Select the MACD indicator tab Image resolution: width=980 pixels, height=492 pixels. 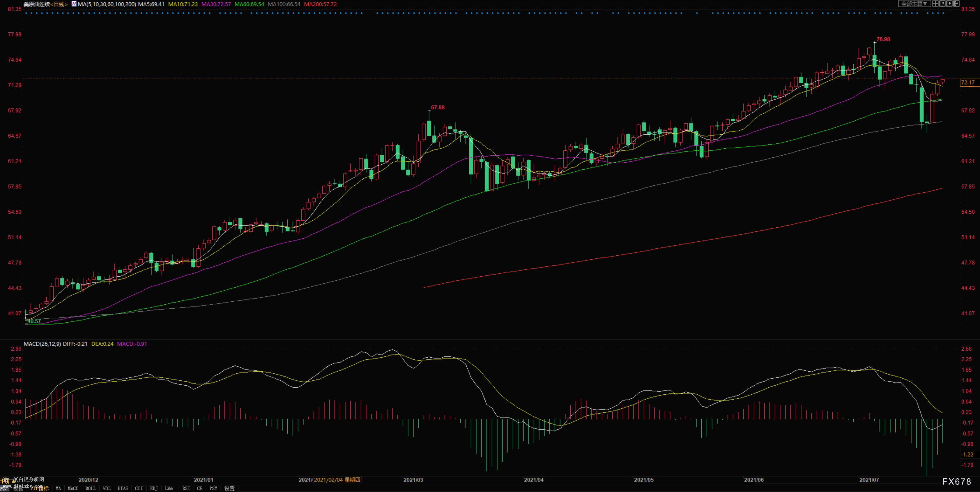73,488
